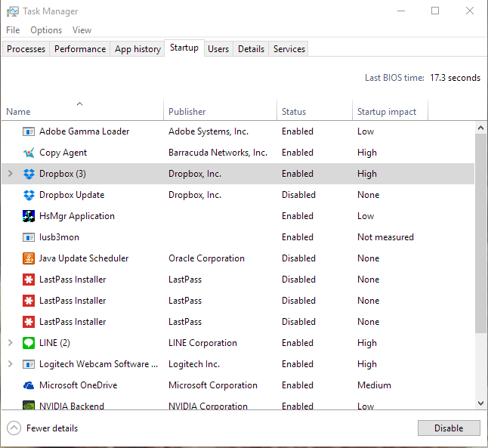
Task: Click the Logitech Webcam Software icon
Action: [29, 364]
